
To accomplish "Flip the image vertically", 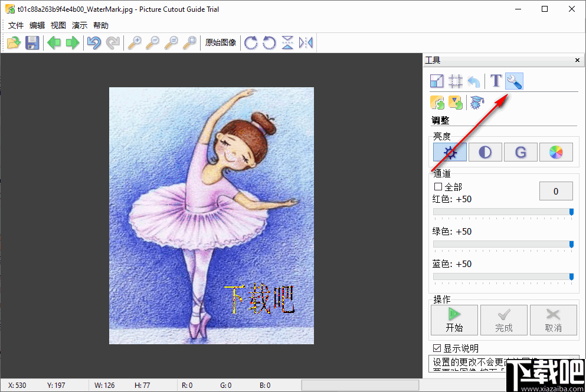I will tap(287, 42).
